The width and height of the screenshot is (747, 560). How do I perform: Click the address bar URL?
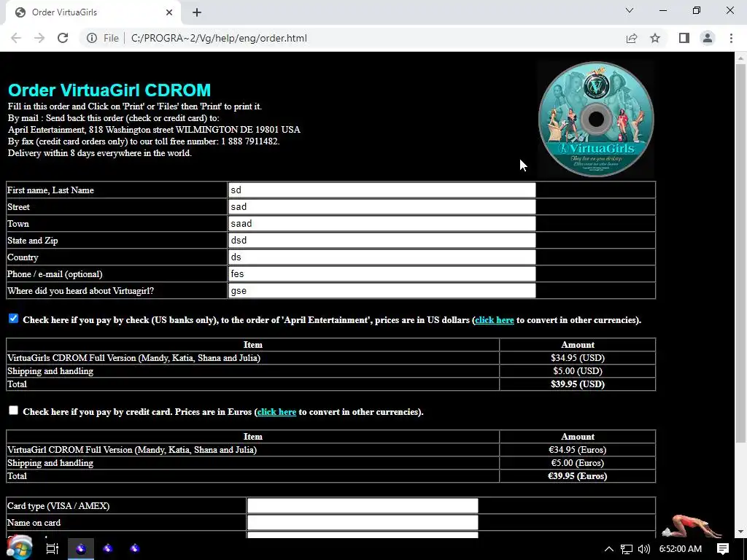coord(219,38)
